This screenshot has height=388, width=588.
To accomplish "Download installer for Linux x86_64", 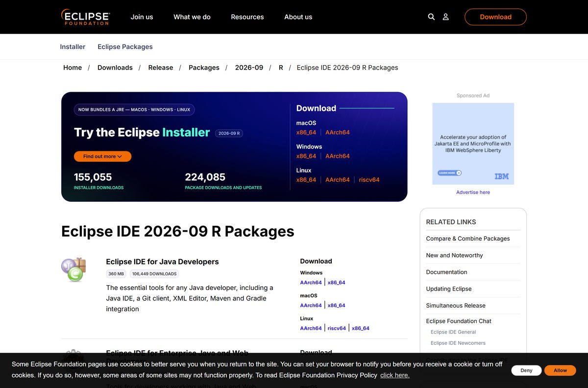I will pos(306,180).
